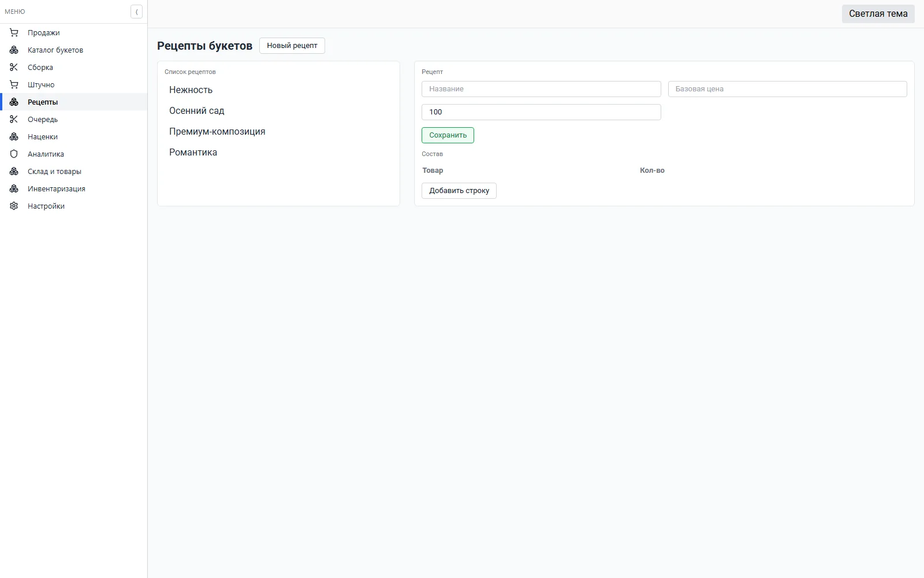
Task: Click the Добавить строку button
Action: tap(459, 191)
